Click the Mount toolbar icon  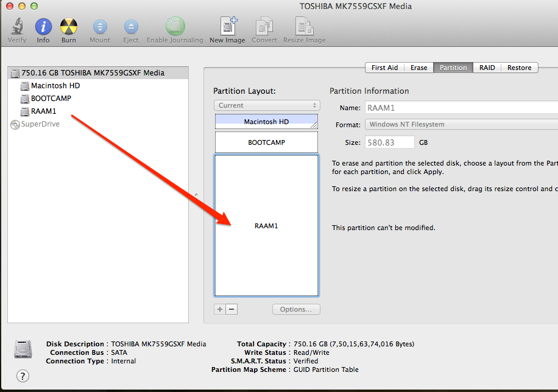pyautogui.click(x=100, y=27)
